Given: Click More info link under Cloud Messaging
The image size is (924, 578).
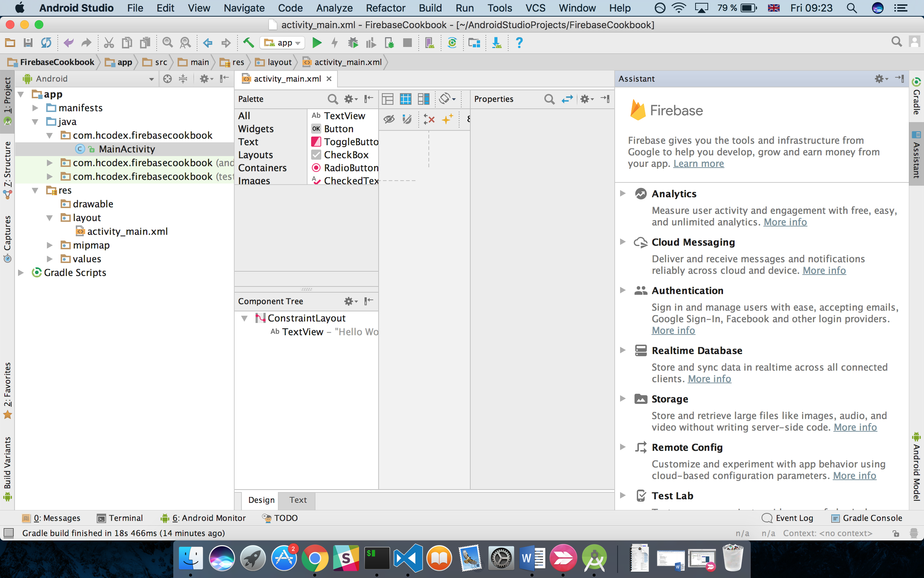Looking at the screenshot, I should pyautogui.click(x=824, y=271).
